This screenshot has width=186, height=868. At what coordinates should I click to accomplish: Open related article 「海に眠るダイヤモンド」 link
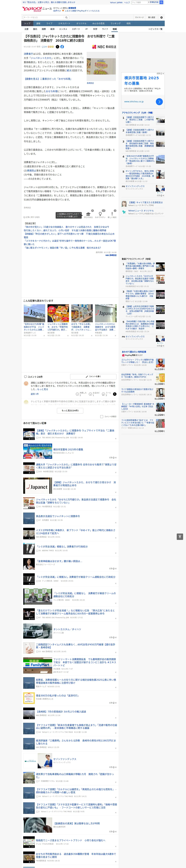(62, 248)
